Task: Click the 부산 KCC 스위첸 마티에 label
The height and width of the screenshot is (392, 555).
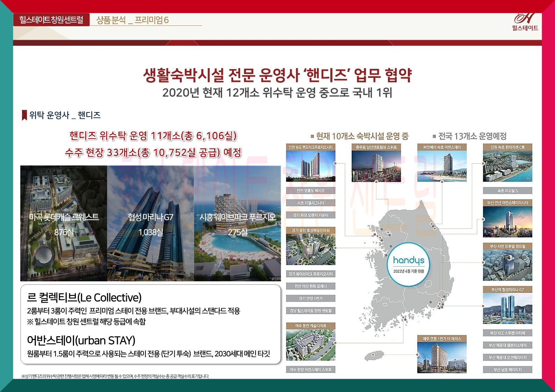Action: pos(507,333)
